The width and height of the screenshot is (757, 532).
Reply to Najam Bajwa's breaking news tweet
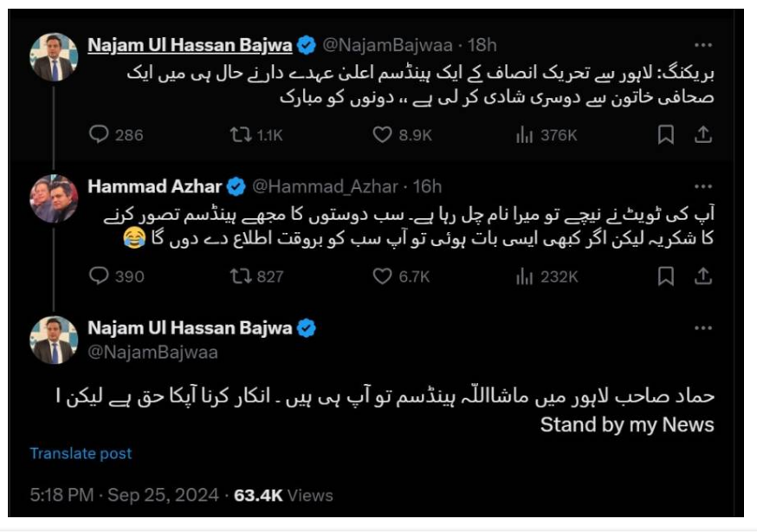(x=100, y=134)
